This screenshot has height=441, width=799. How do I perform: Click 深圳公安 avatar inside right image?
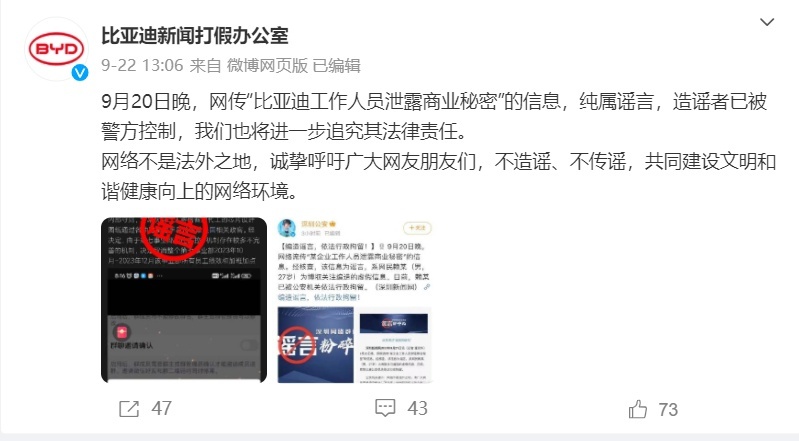click(287, 228)
